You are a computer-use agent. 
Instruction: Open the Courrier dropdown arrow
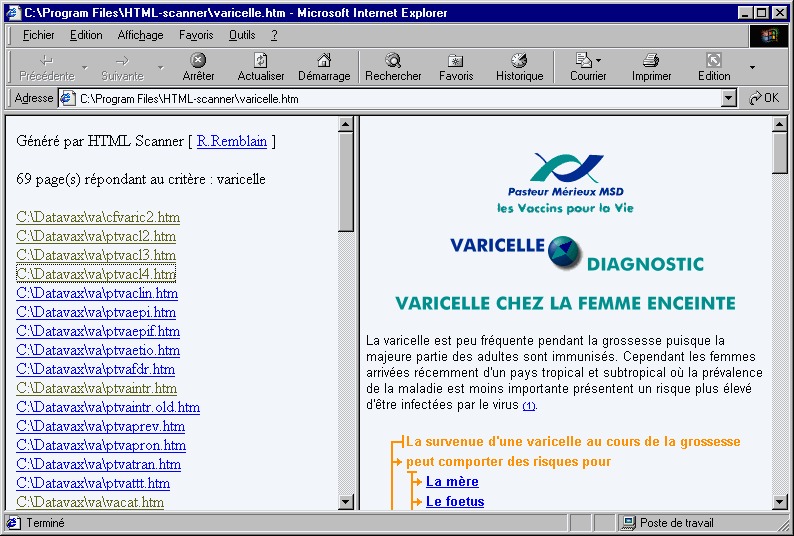coord(599,60)
